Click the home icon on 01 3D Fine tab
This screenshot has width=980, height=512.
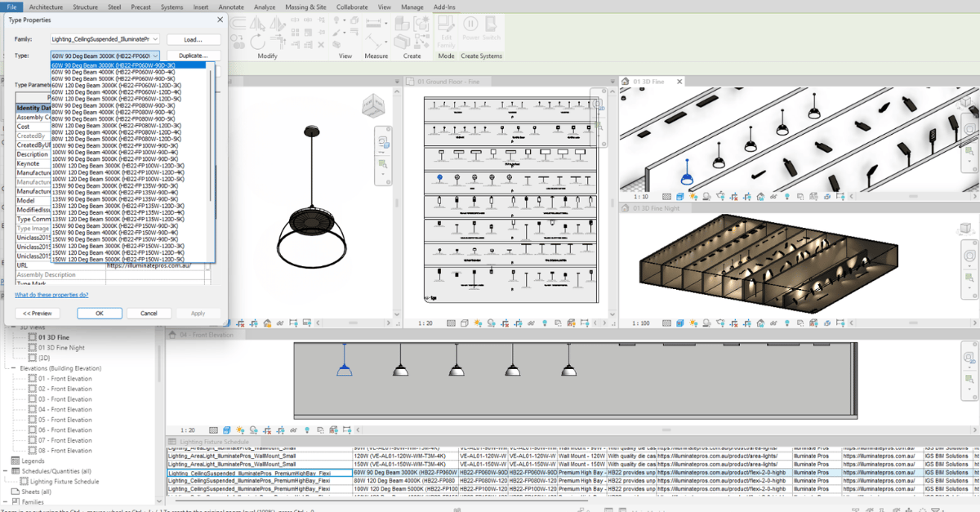coord(626,82)
